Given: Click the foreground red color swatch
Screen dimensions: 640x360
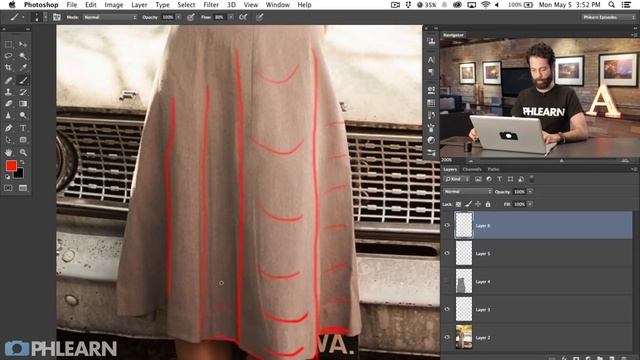Looking at the screenshot, I should point(11,165).
